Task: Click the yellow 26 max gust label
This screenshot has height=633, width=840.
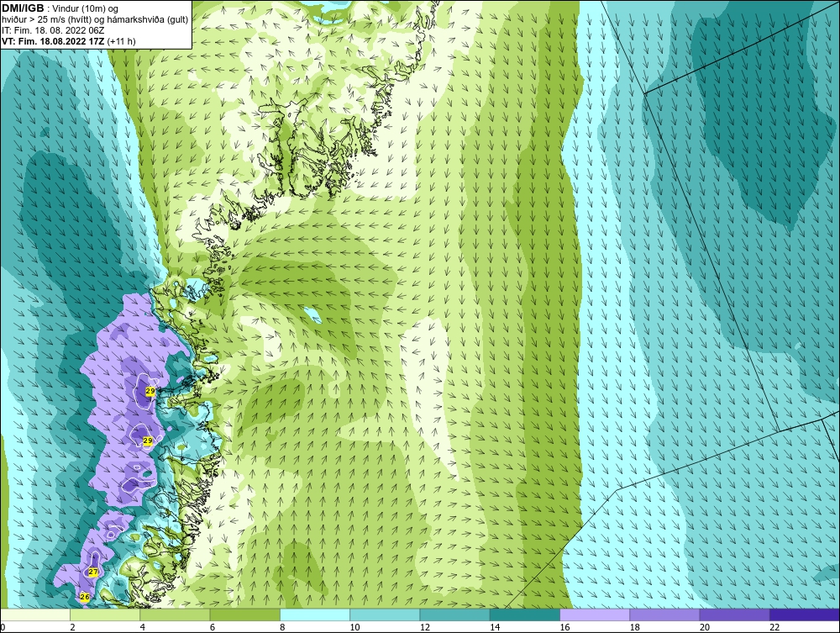Action: tap(85, 597)
